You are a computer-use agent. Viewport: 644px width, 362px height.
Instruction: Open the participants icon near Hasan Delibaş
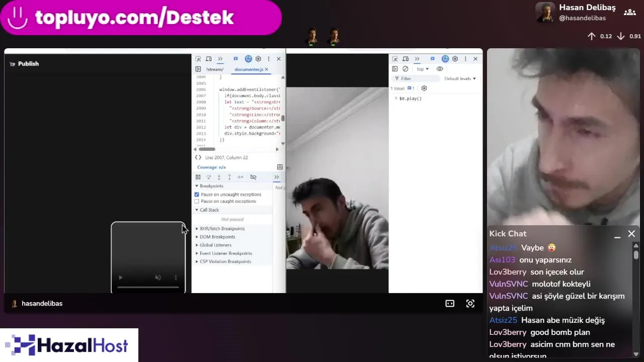(x=629, y=13)
